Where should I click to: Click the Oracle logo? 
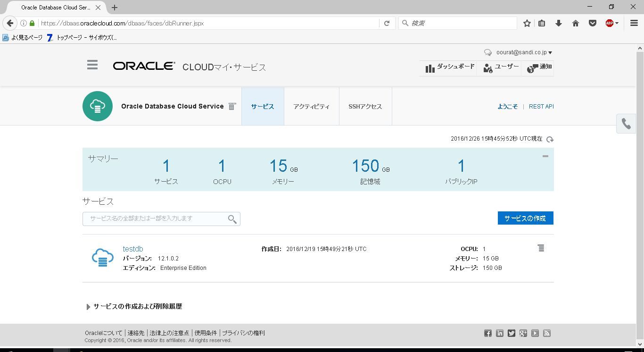(144, 66)
